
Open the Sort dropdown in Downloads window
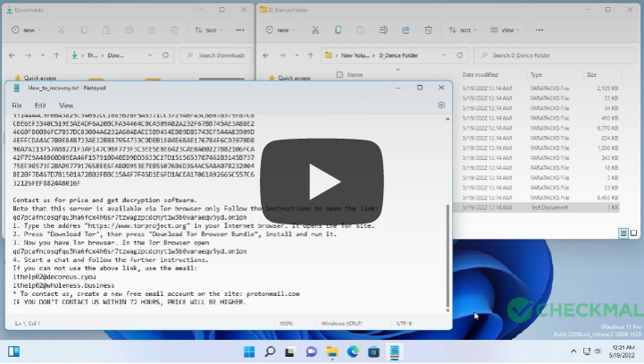(x=209, y=30)
